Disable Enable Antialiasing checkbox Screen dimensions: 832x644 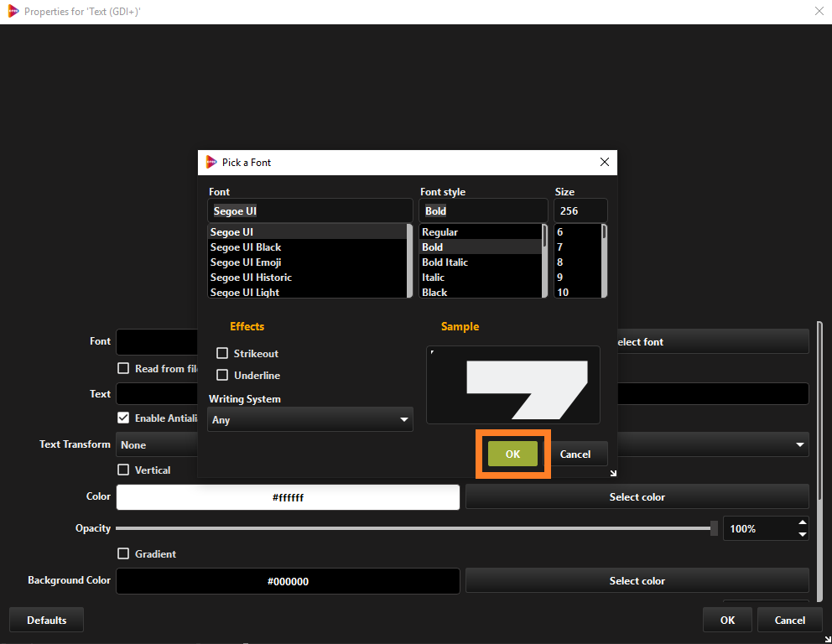123,418
